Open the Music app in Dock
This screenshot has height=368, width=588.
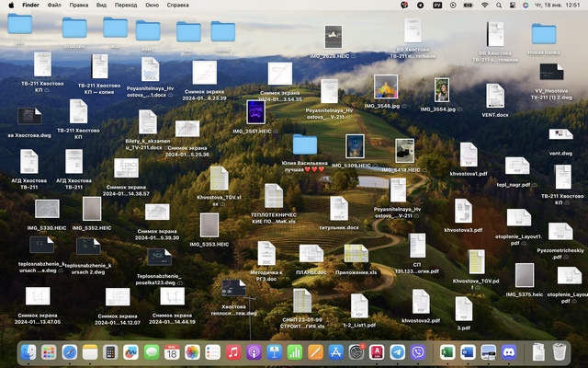(x=233, y=352)
